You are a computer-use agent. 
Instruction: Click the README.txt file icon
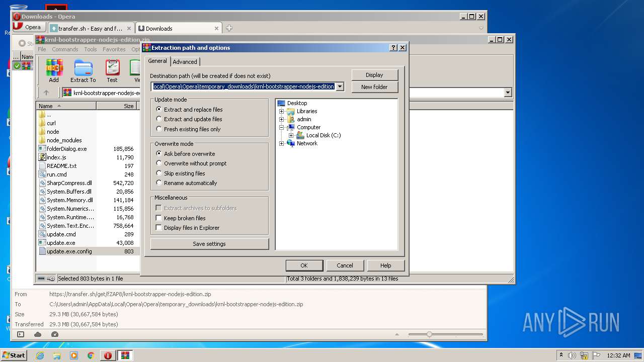point(42,166)
